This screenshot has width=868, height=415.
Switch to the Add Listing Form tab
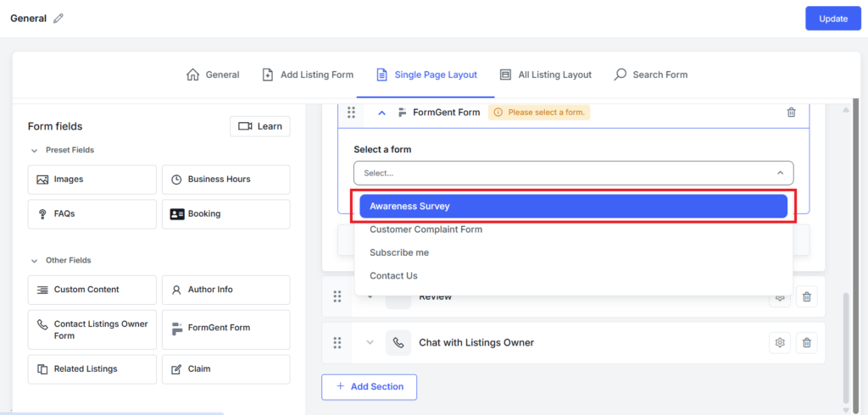pyautogui.click(x=308, y=75)
